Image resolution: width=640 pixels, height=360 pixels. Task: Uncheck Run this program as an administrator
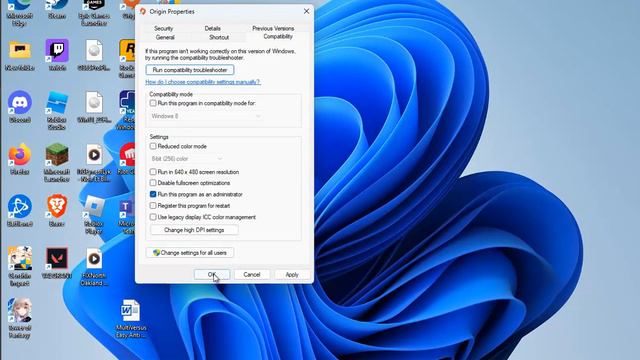pyautogui.click(x=153, y=194)
